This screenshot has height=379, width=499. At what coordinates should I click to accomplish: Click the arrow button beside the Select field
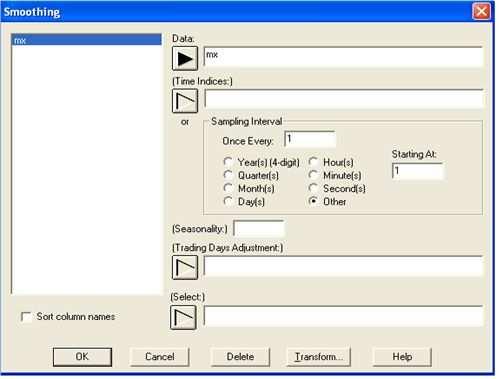click(183, 318)
